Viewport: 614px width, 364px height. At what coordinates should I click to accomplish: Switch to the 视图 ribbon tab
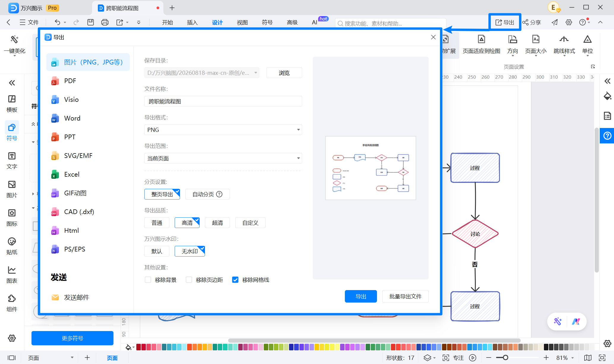(242, 23)
